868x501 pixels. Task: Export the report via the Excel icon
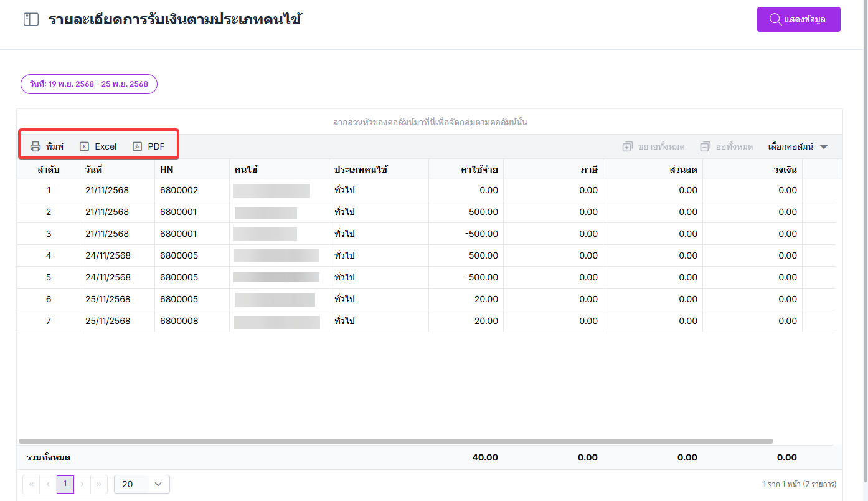click(85, 146)
